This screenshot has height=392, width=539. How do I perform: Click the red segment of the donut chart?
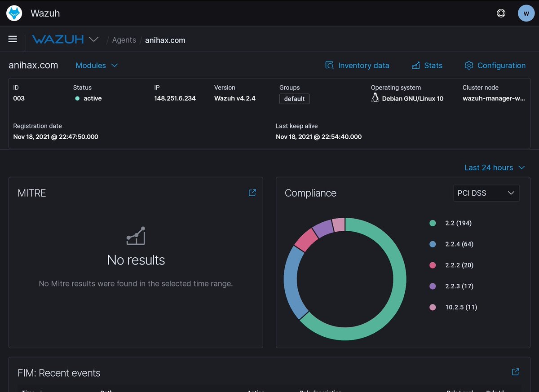305,239
